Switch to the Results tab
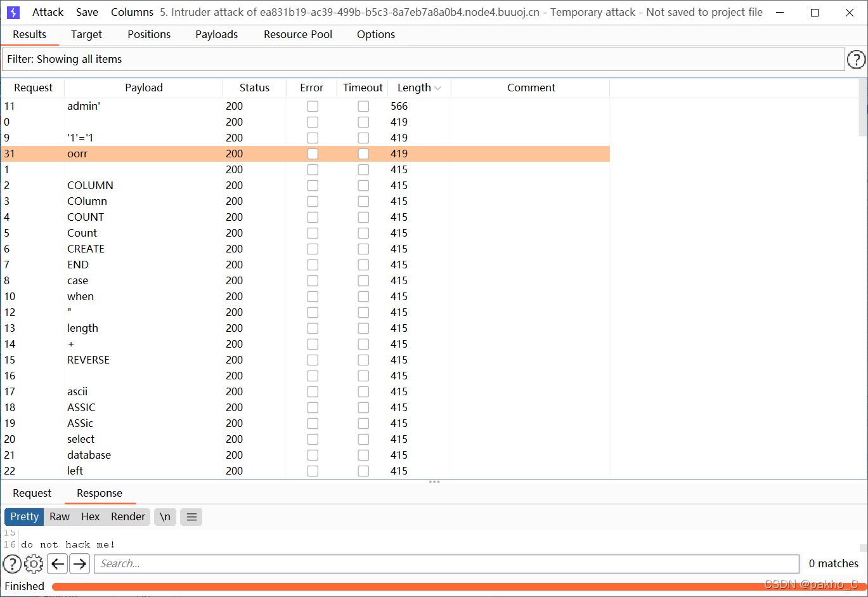Image resolution: width=868 pixels, height=597 pixels. [30, 34]
